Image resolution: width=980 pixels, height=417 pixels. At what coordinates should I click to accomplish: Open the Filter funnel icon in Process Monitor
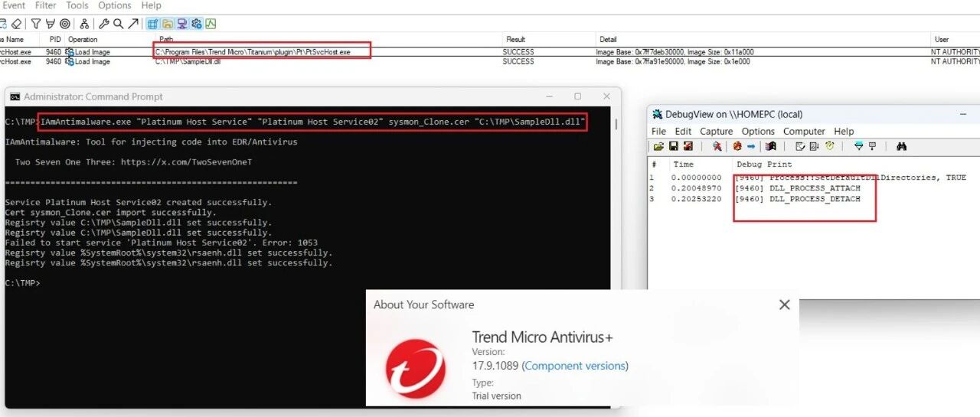(x=36, y=24)
